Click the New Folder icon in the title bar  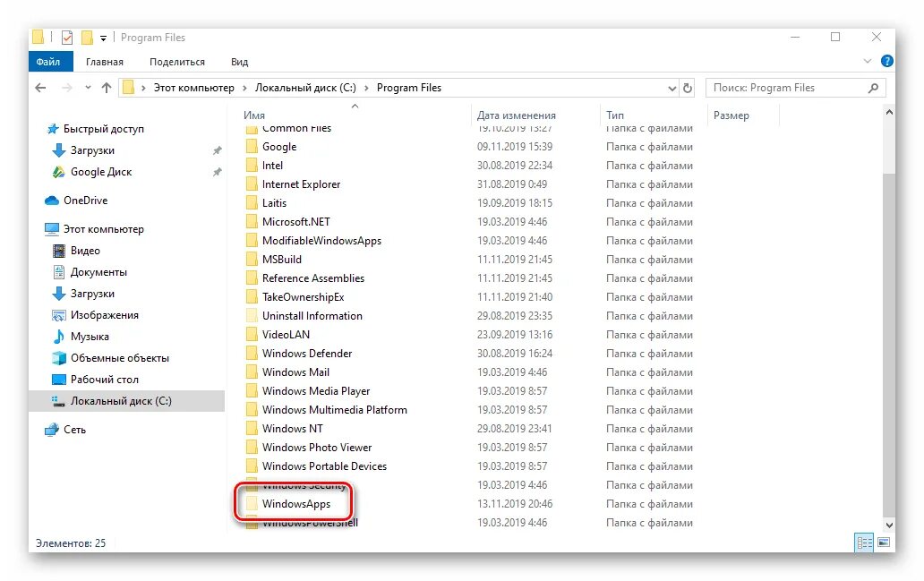click(x=87, y=37)
